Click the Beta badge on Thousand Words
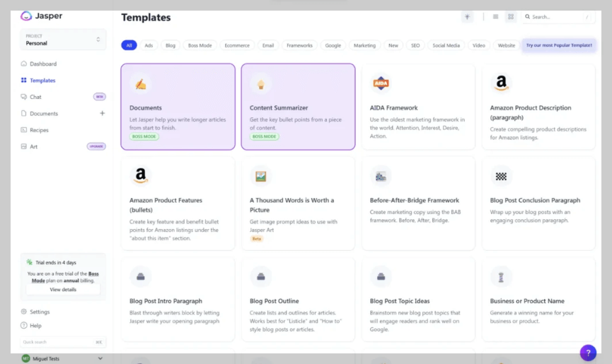Image resolution: width=612 pixels, height=364 pixels. click(x=256, y=238)
